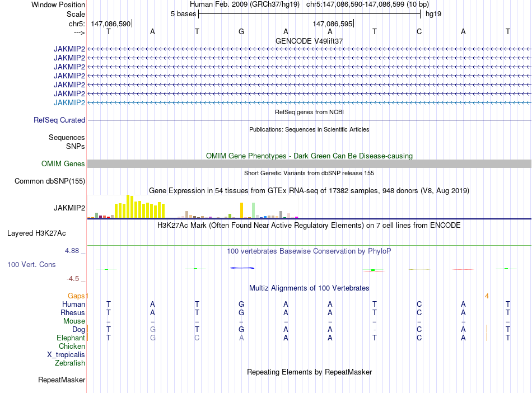532x393 pixels.
Task: Click the '-' gap character in Dog row
Action: (x=375, y=330)
